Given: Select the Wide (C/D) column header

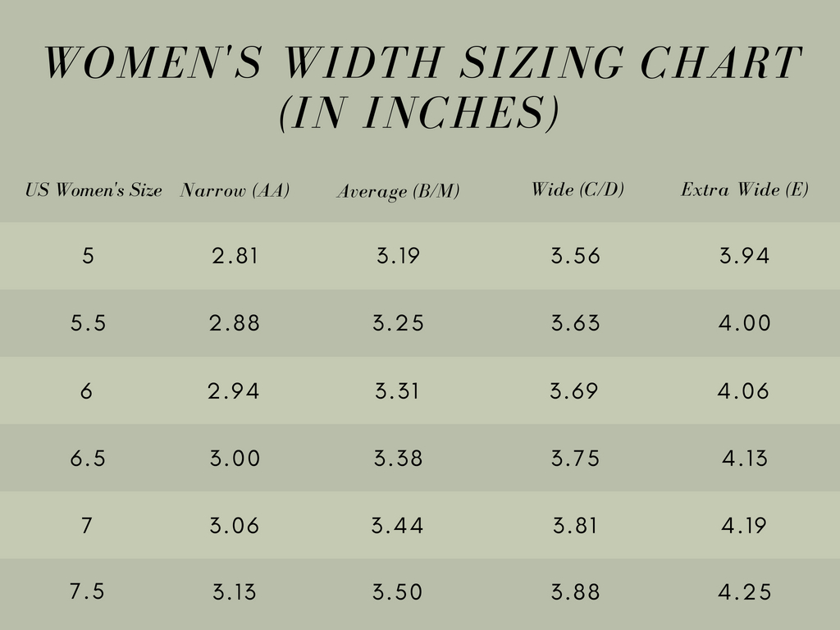Looking at the screenshot, I should tap(577, 189).
